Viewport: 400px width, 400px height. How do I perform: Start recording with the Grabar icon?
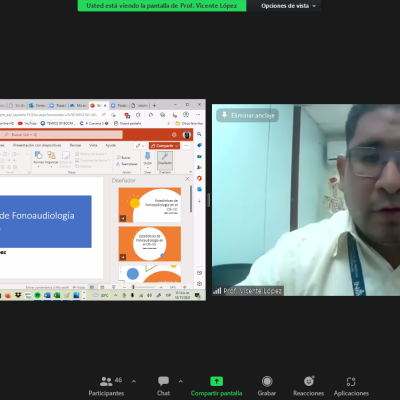pyautogui.click(x=267, y=381)
